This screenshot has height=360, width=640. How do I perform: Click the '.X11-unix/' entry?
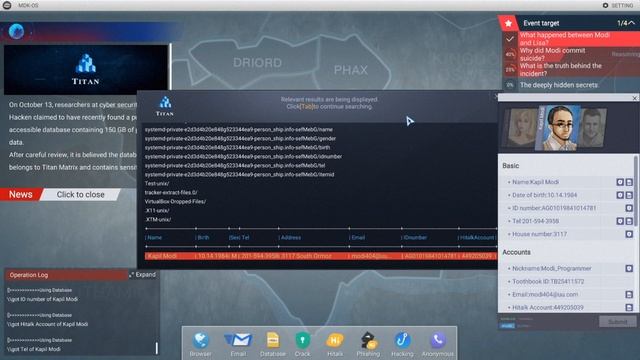pyautogui.click(x=157, y=211)
